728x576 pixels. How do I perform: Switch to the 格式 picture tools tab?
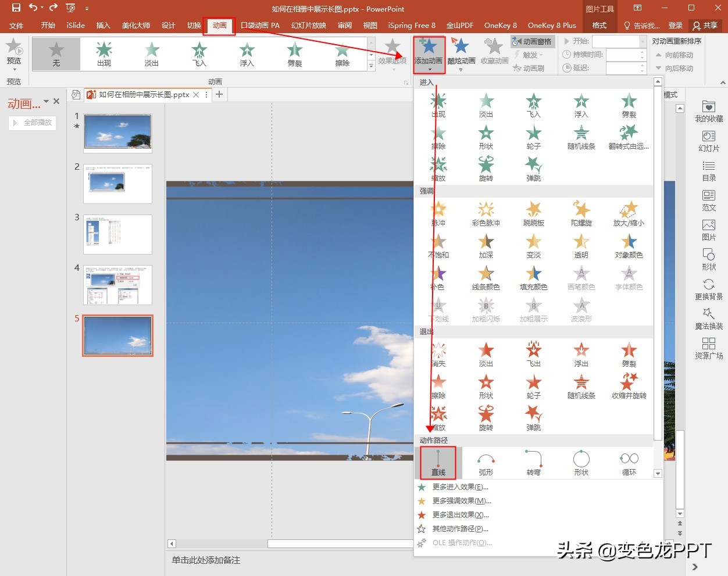point(599,26)
